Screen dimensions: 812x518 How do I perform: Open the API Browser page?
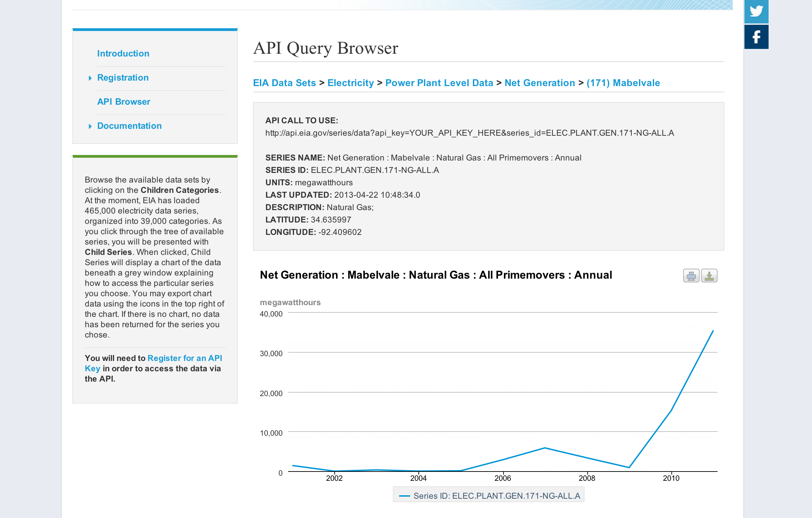[124, 102]
